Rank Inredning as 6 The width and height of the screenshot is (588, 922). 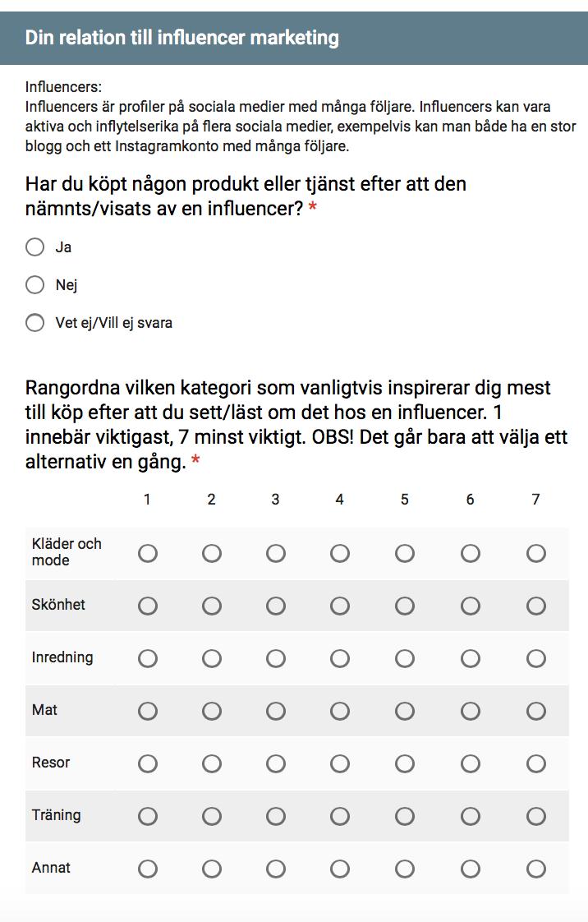point(470,658)
